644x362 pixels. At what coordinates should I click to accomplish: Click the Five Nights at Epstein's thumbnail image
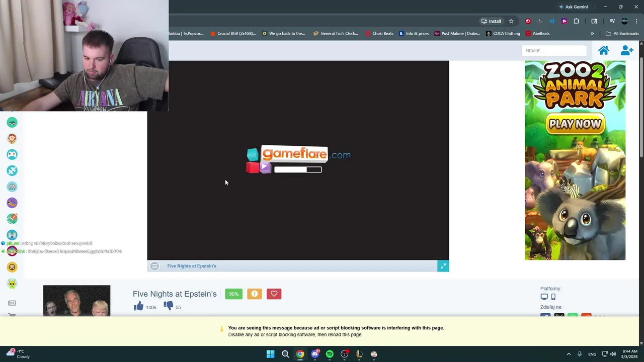click(x=76, y=300)
